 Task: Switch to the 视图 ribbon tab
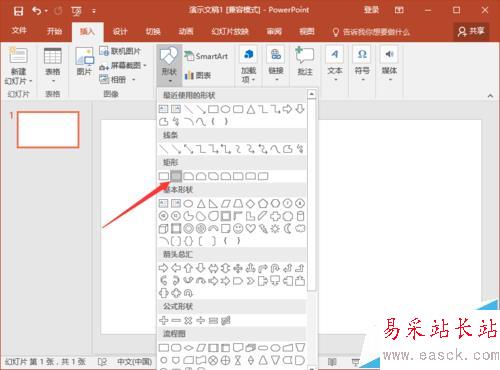point(307,32)
